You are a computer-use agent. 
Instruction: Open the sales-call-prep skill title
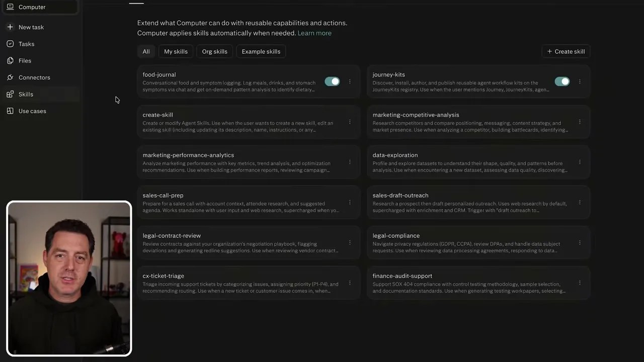click(163, 195)
